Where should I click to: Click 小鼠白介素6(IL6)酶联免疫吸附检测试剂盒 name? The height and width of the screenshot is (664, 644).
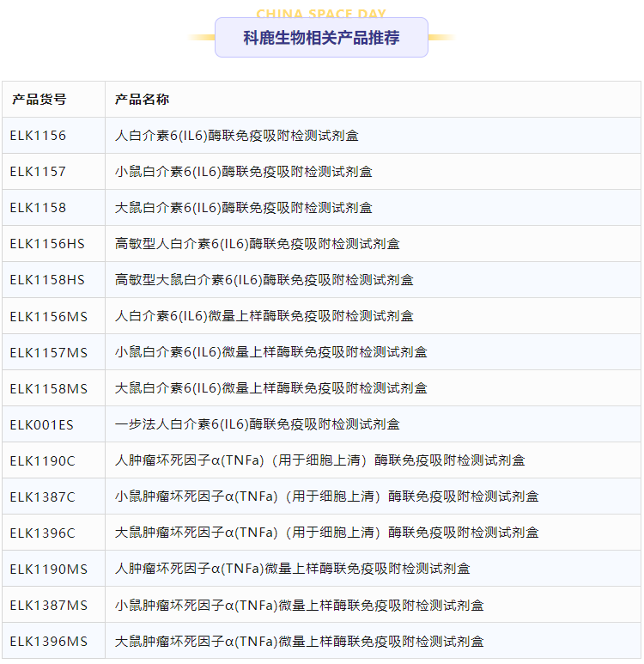(244, 172)
